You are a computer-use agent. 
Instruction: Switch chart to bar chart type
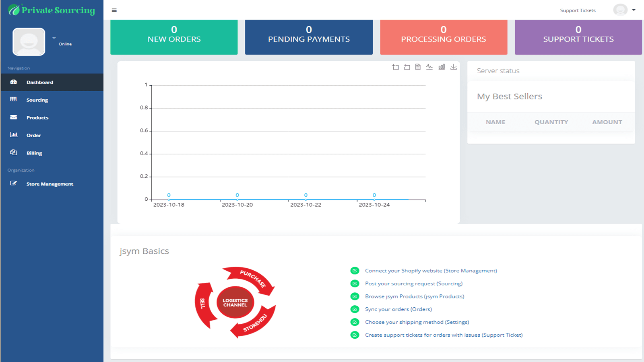[442, 67]
